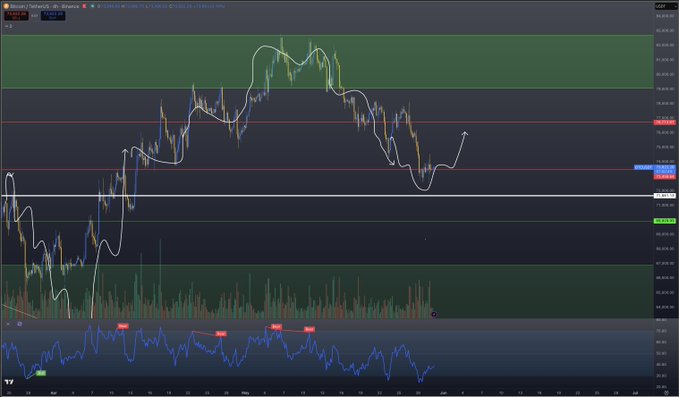Click the green market status dot
The image size is (679, 397).
click(93, 6)
